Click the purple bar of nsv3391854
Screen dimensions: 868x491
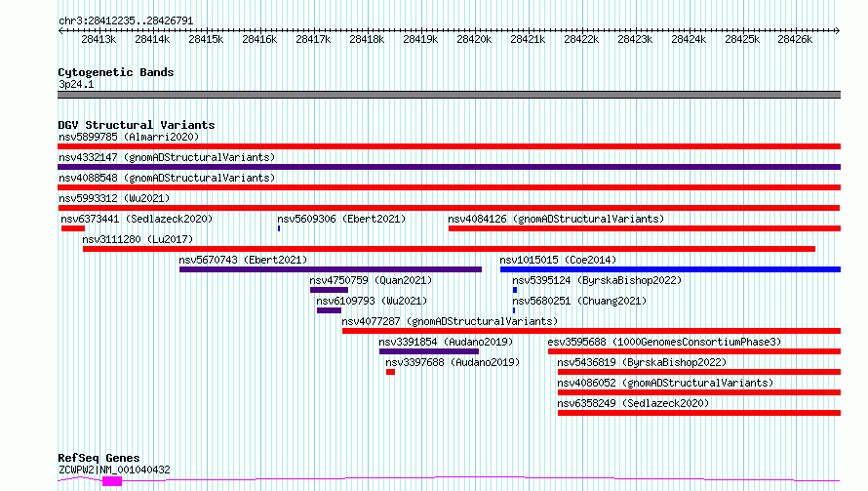click(x=429, y=351)
